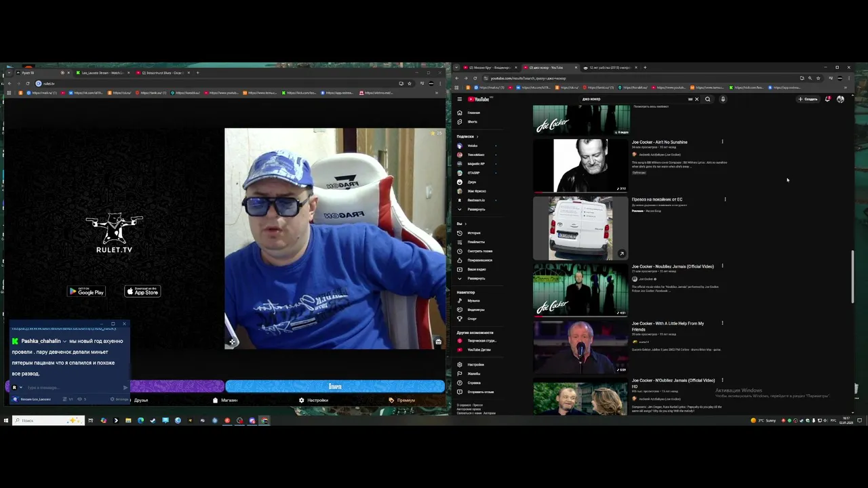Open Настройки in the YouTube sidebar
This screenshot has width=868, height=488.
click(x=478, y=365)
